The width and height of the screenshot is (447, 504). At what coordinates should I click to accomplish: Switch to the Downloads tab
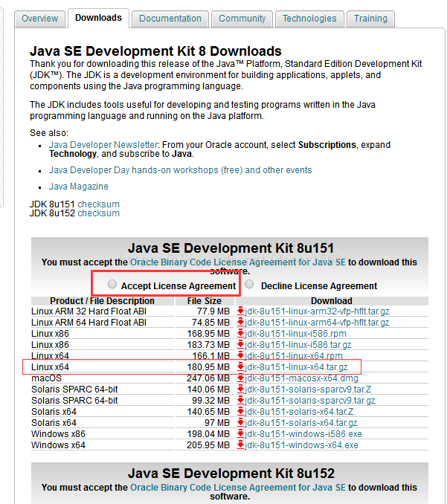(x=98, y=18)
